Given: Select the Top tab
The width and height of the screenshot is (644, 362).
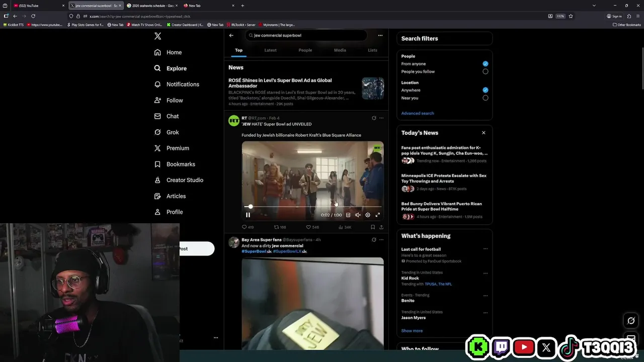Looking at the screenshot, I should (x=238, y=50).
